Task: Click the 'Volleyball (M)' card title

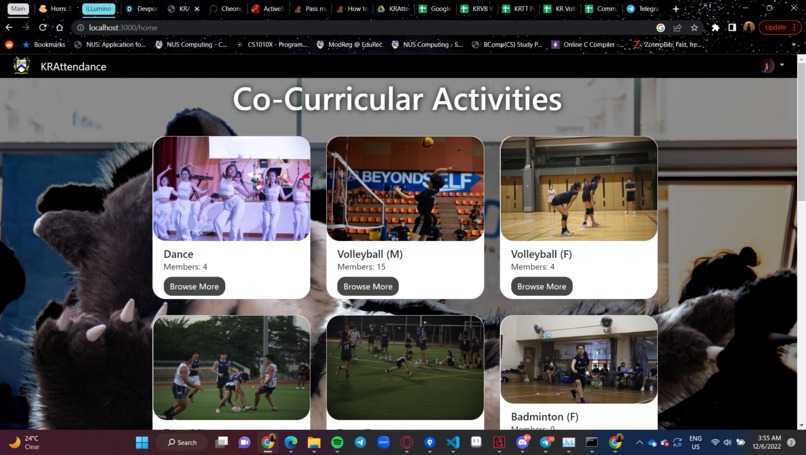Action: pos(370,254)
